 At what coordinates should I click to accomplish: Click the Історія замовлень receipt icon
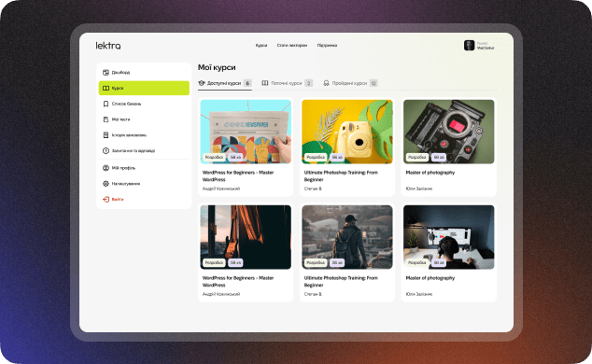(x=106, y=135)
